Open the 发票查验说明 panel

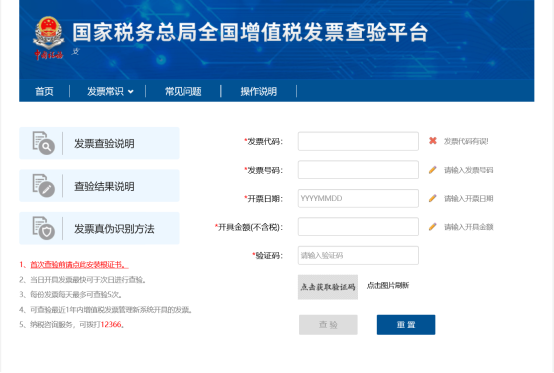99,143
